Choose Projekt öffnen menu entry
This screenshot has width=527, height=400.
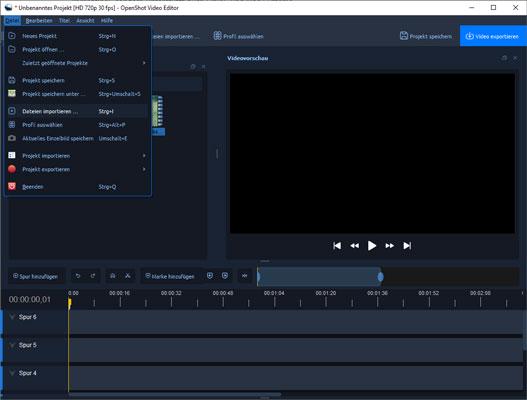[x=77, y=49]
